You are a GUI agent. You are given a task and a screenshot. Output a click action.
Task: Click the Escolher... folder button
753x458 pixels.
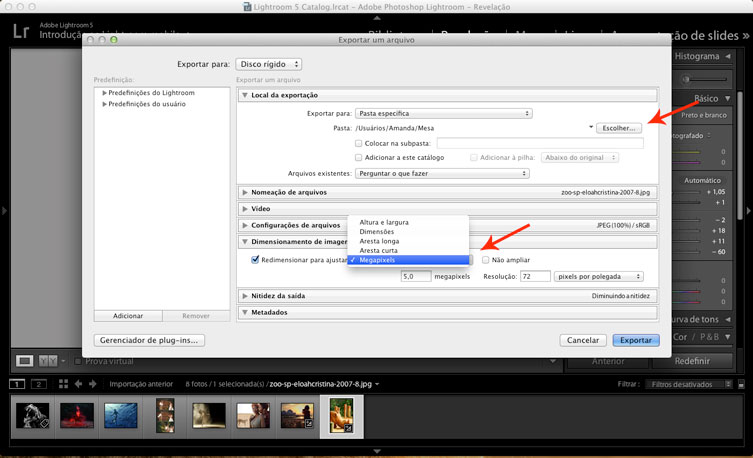(620, 128)
